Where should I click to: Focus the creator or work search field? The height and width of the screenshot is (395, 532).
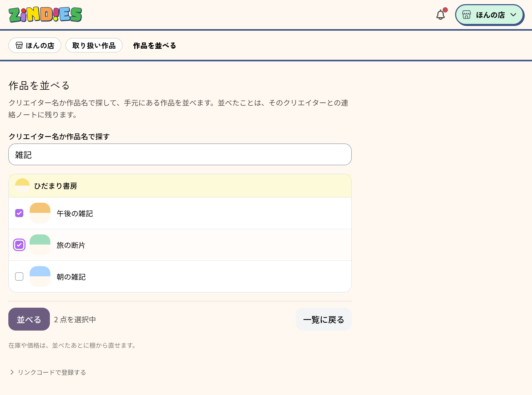pos(180,155)
